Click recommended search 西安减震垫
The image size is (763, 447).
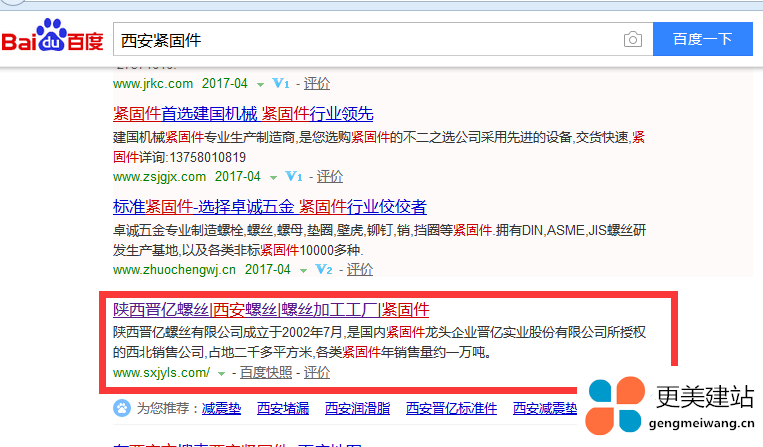(x=545, y=408)
